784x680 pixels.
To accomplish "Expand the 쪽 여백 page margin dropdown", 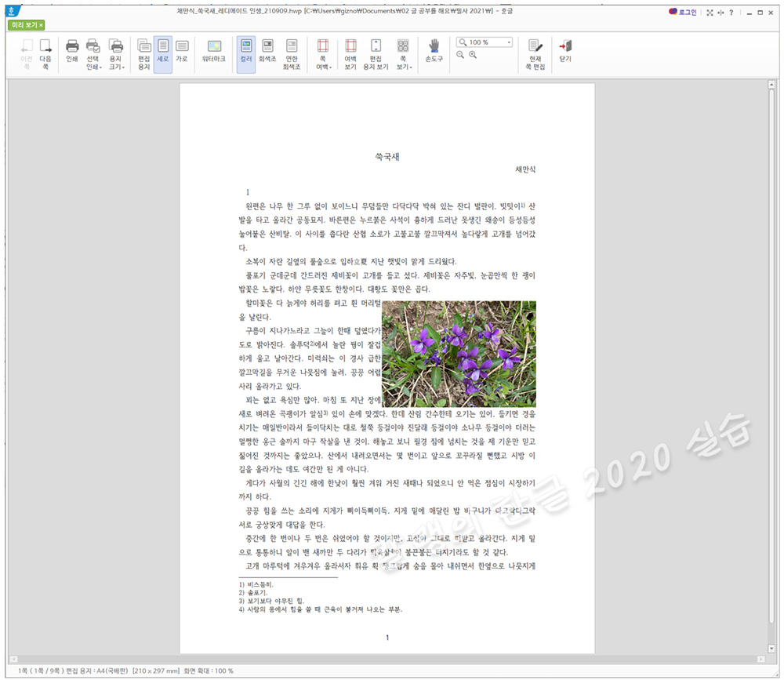I will (x=324, y=54).
